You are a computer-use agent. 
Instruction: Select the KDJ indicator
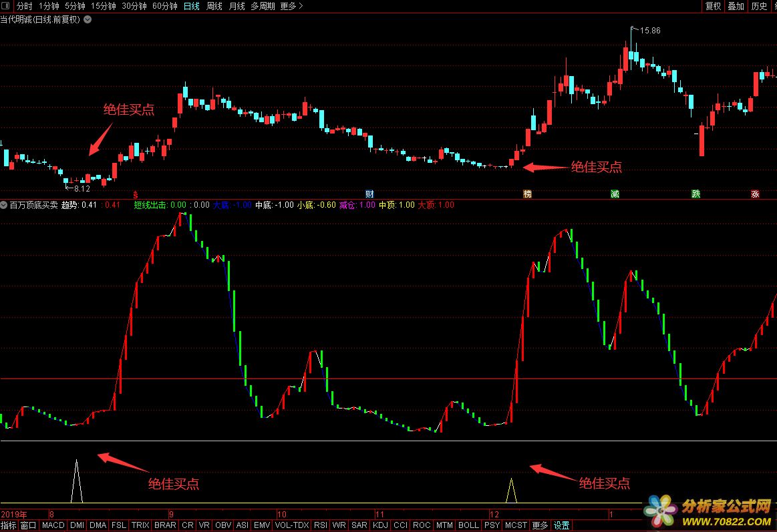[381, 525]
